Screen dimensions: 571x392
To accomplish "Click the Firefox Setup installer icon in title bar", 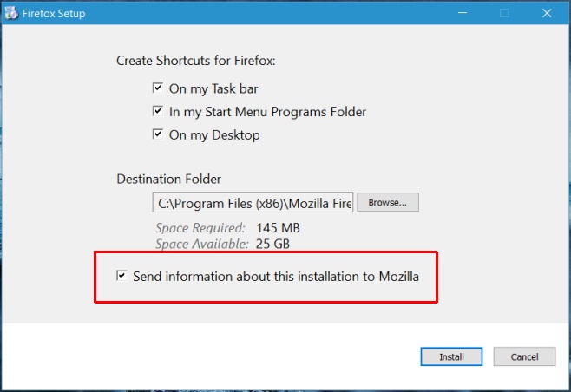I will [x=11, y=13].
